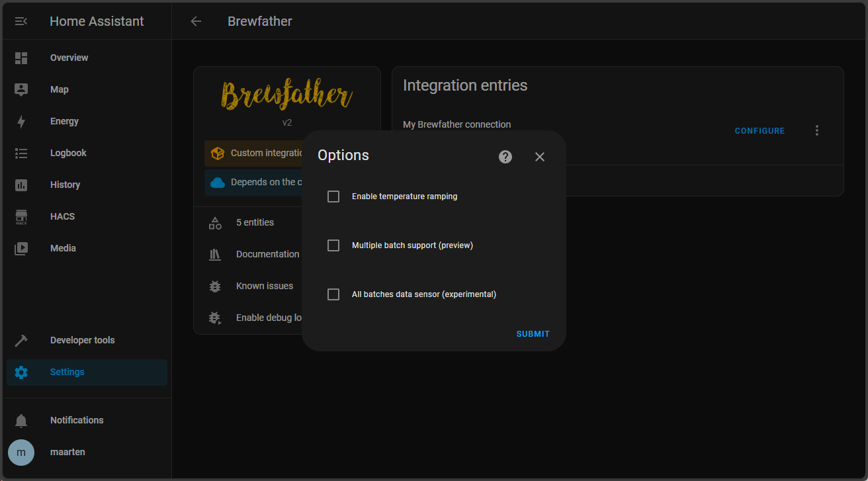
Task: Open Notifications in the sidebar
Action: (87, 420)
